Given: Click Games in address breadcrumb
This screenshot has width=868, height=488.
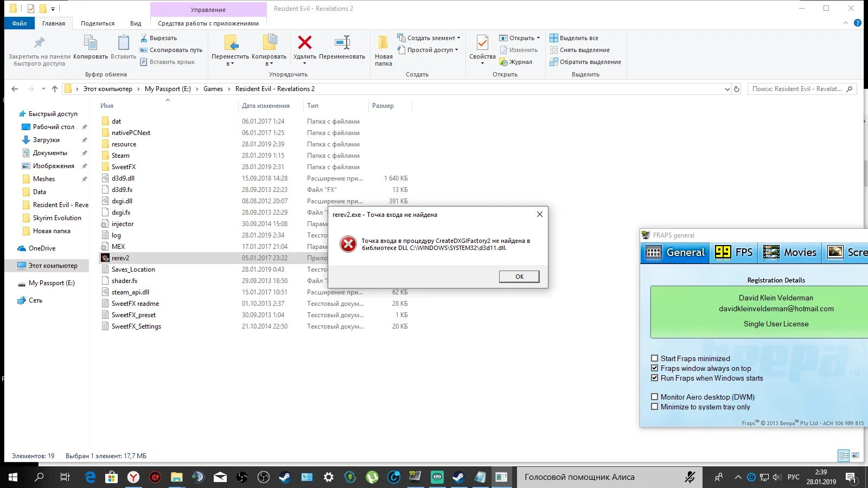Looking at the screenshot, I should 213,89.
